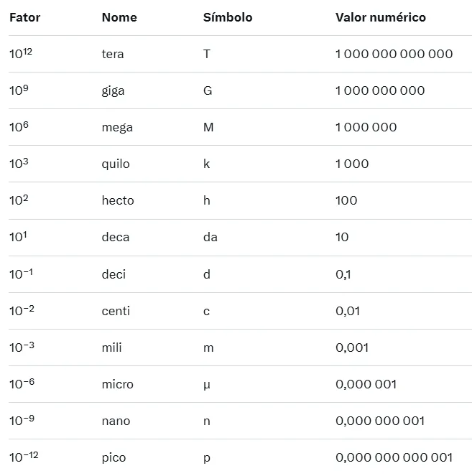This screenshot has height=476, width=472.
Task: Click the "Símbolo" column header
Action: (228, 18)
